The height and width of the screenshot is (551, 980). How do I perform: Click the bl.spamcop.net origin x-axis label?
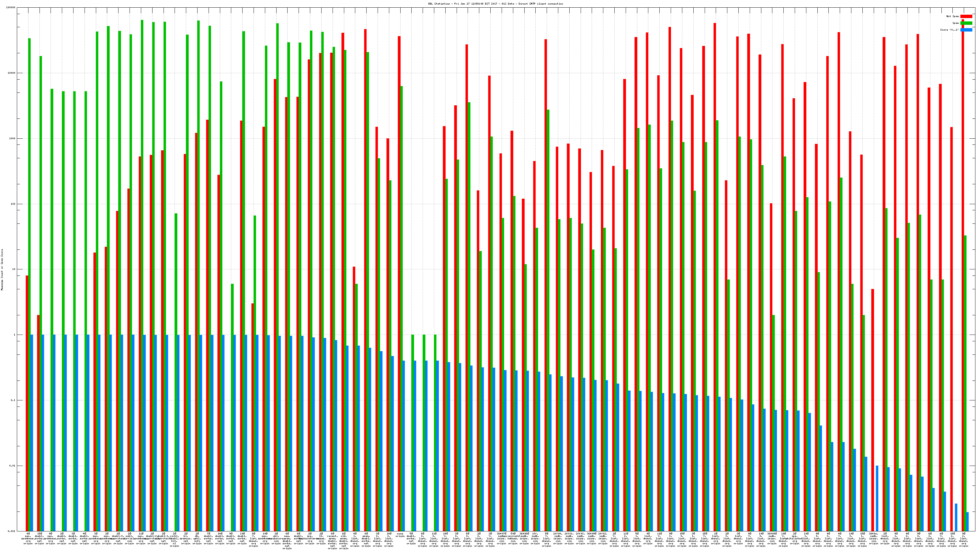[x=186, y=538]
